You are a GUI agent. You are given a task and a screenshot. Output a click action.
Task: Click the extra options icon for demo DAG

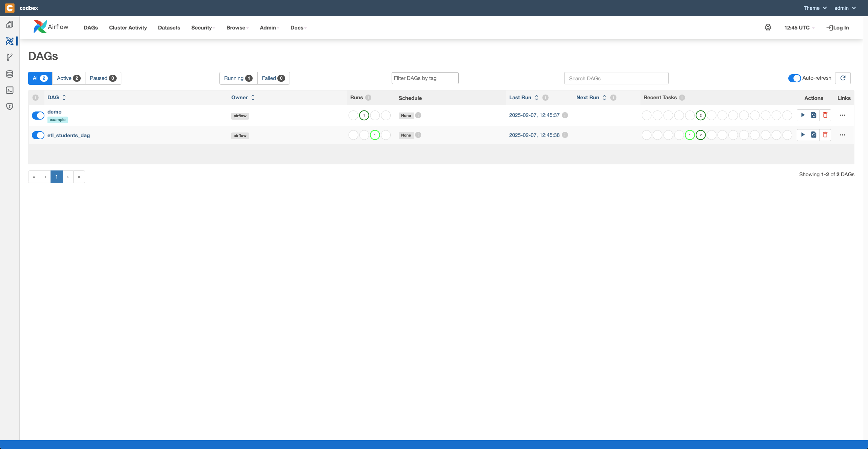843,115
